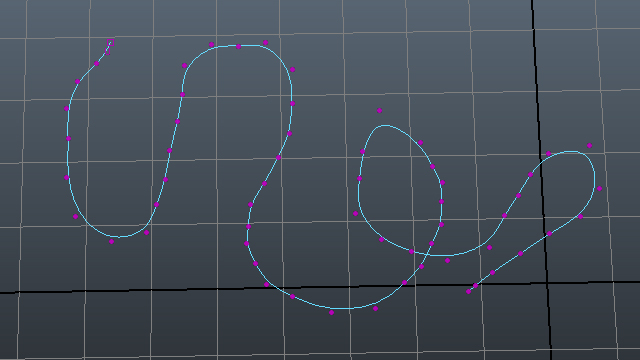The height and width of the screenshot is (360, 640).
Task: Click the small hollow second CV marker
Action: point(108,51)
